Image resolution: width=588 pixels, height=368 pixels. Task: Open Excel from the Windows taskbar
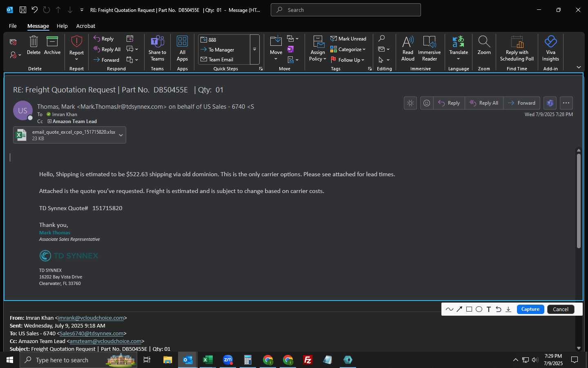click(x=207, y=360)
